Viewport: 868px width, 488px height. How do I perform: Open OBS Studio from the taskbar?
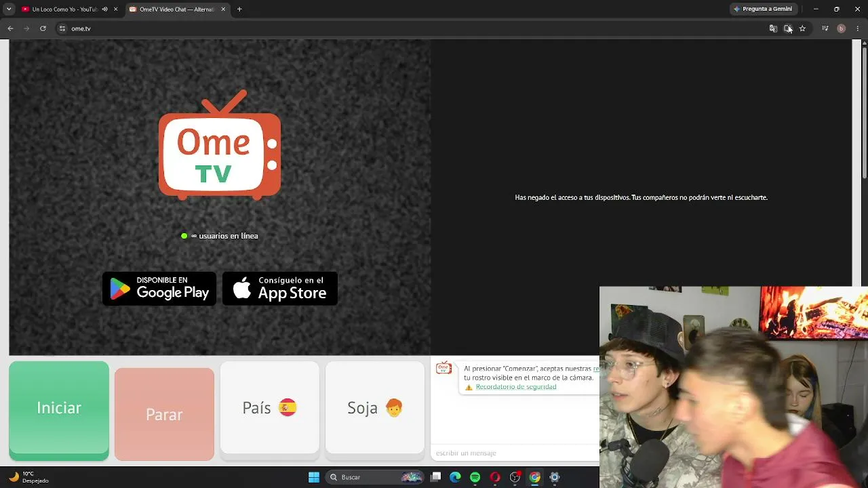point(515,477)
